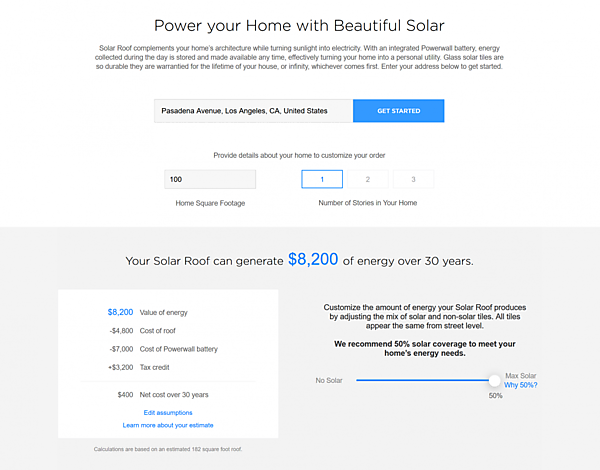This screenshot has height=470, width=600.
Task: Click the Home Square Footage label
Action: point(210,203)
